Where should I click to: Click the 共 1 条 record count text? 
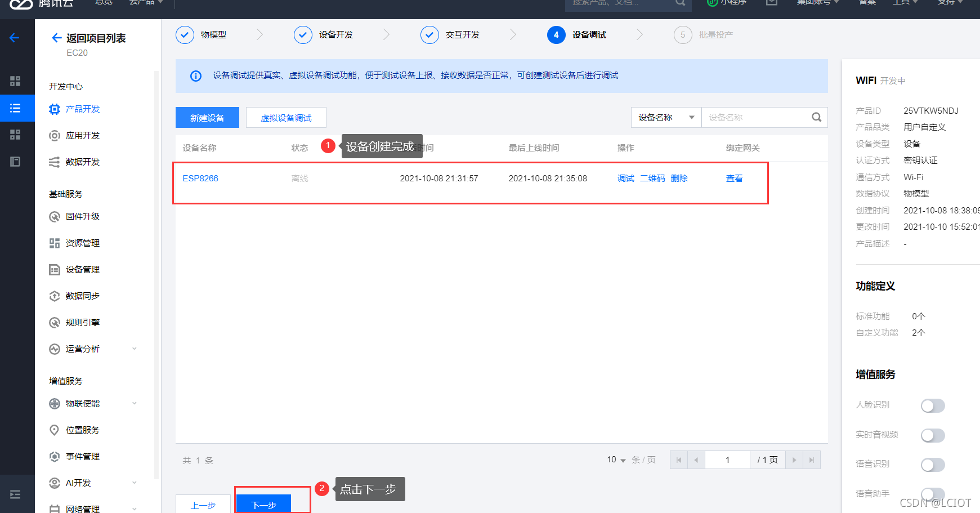198,461
